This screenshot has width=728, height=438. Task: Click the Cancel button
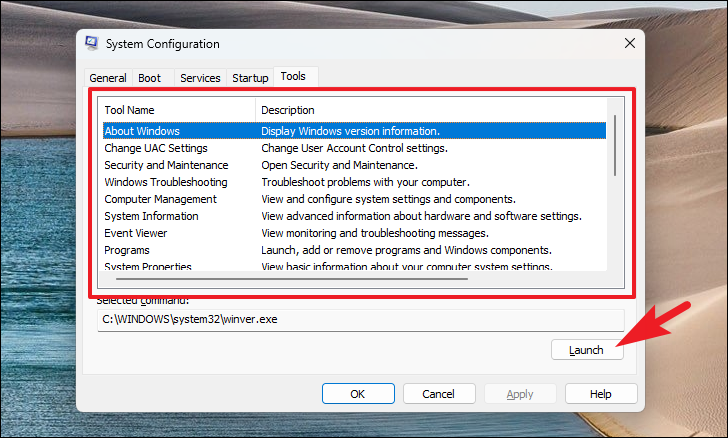tap(439, 394)
